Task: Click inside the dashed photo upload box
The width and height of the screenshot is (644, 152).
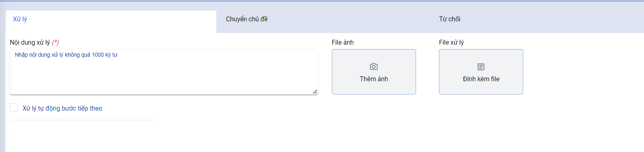Action: click(x=374, y=72)
